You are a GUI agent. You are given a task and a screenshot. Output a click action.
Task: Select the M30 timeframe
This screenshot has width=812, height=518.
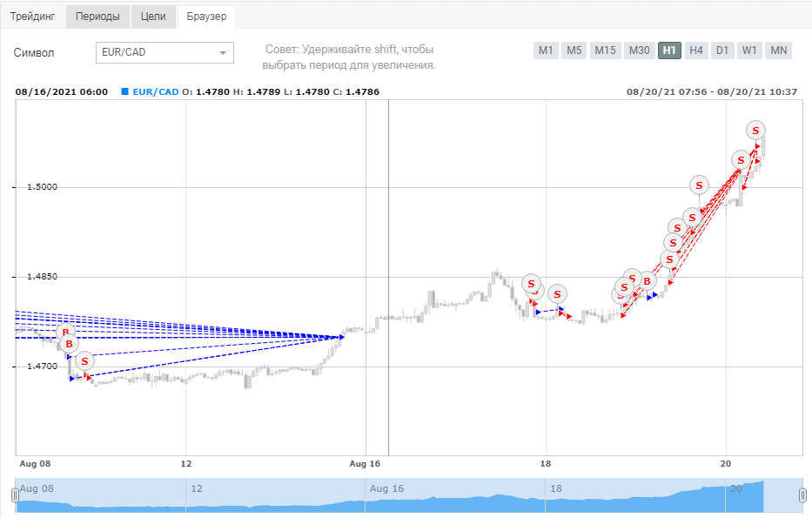point(640,50)
